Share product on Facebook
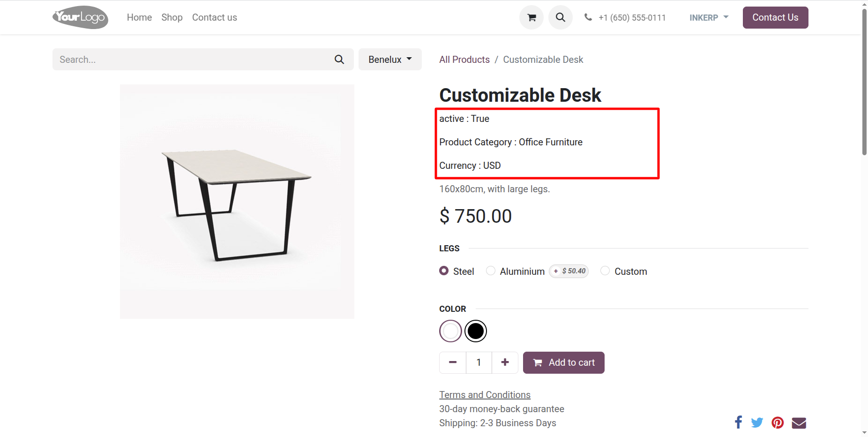This screenshot has height=437, width=868. click(738, 422)
